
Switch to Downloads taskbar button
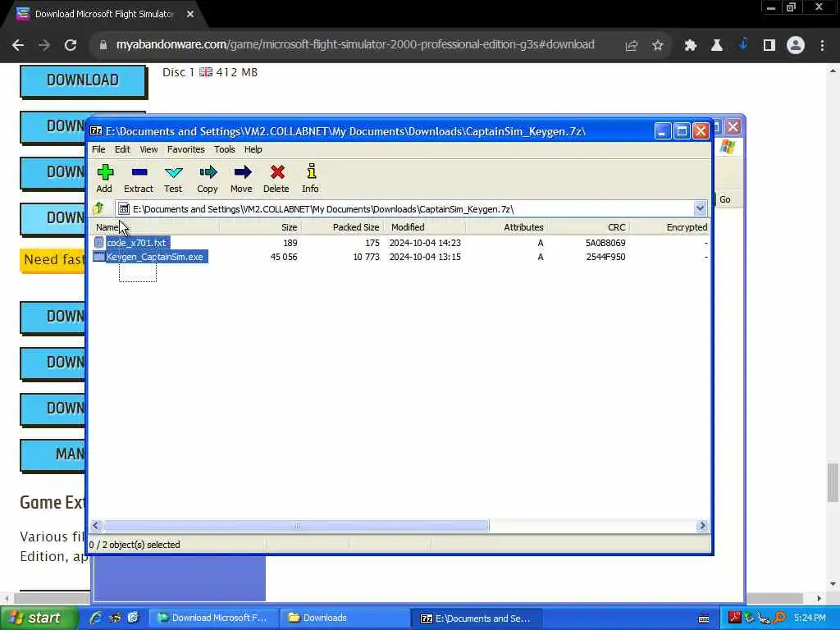pyautogui.click(x=344, y=618)
